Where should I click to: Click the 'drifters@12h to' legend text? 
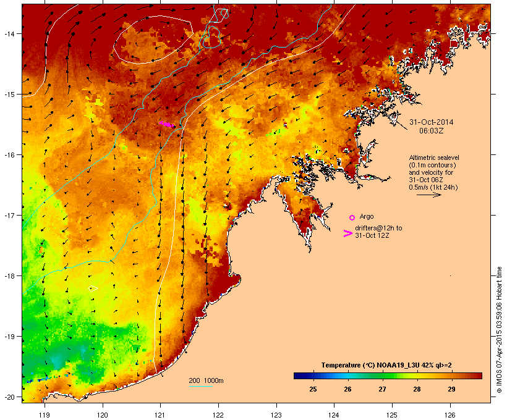(x=378, y=228)
